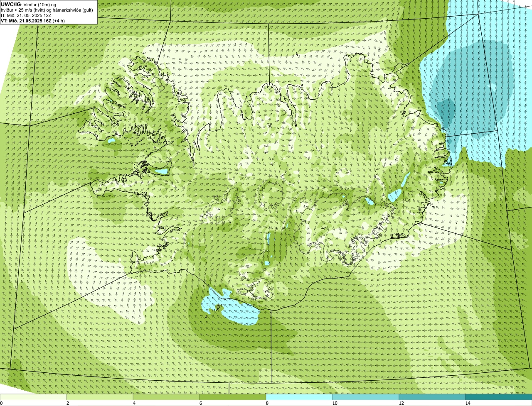Click the '2' tick label on the scale
The height and width of the screenshot is (406, 532).
[67, 403]
